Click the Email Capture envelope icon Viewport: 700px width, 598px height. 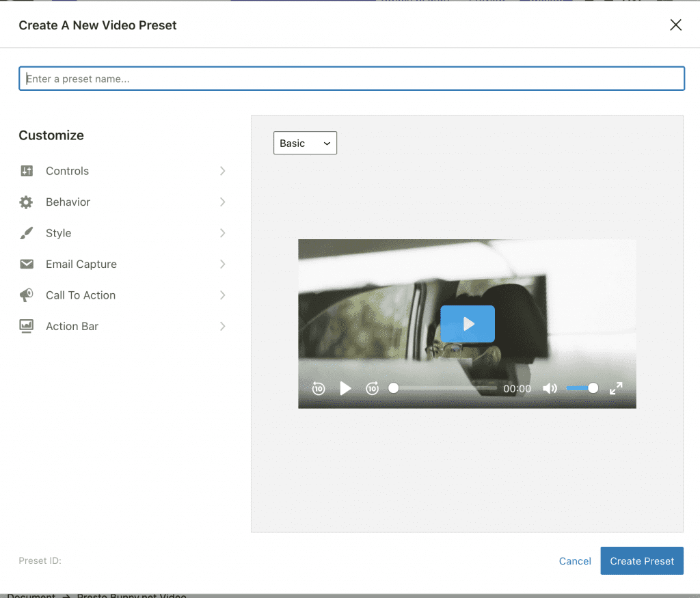pyautogui.click(x=27, y=264)
